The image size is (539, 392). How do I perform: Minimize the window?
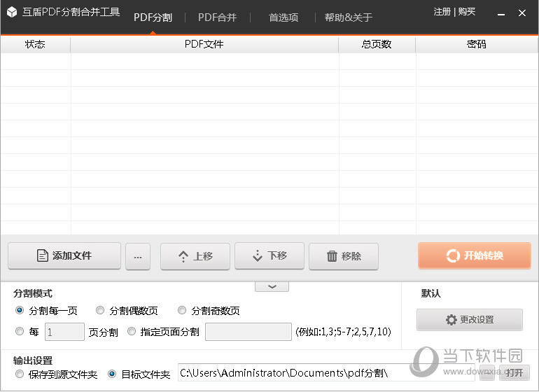501,13
